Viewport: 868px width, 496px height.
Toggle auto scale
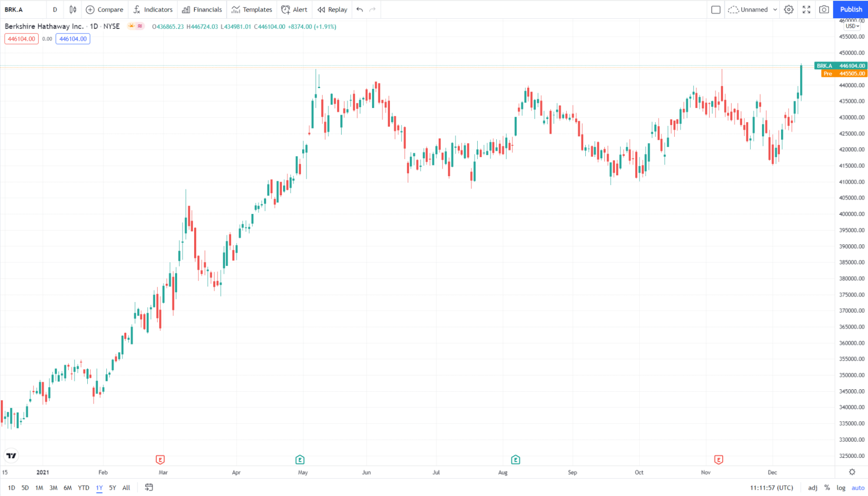858,488
